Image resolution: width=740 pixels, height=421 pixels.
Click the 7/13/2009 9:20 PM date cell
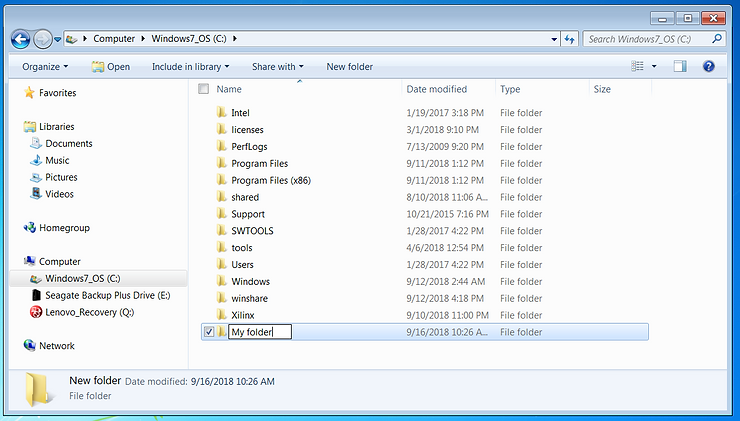pos(445,147)
